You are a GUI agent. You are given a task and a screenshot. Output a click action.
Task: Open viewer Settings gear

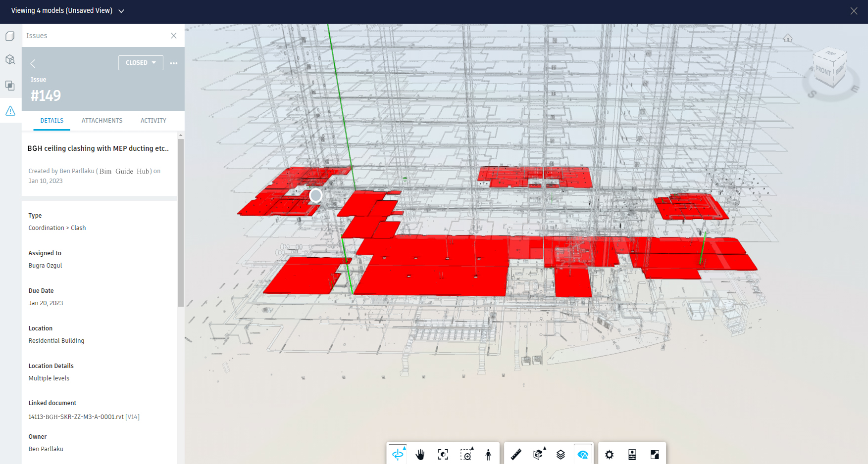tap(609, 454)
